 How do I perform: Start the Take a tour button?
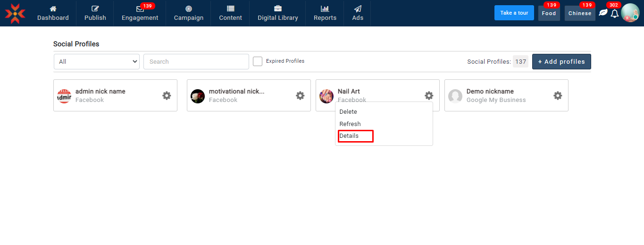514,13
